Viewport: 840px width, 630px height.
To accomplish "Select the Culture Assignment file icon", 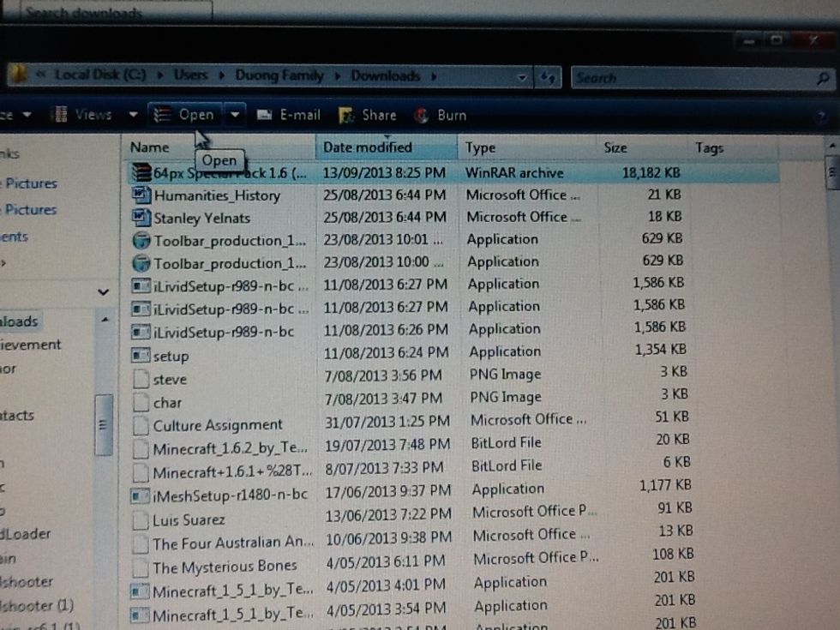I will click(x=141, y=425).
